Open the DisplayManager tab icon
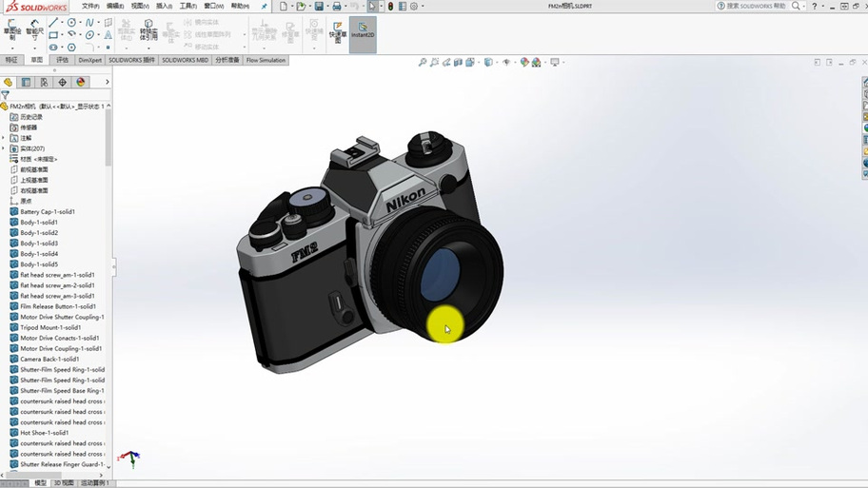The height and width of the screenshot is (488, 868). coord(81,83)
